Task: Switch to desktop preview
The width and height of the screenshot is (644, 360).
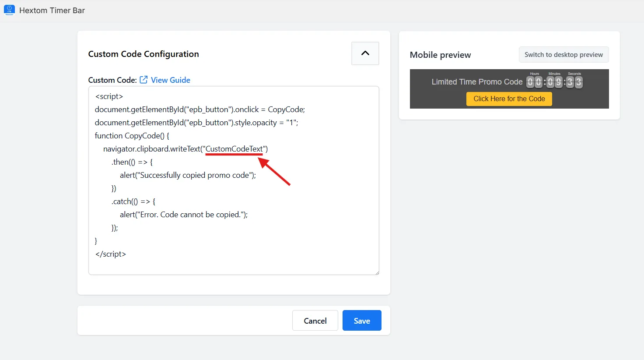Action: pyautogui.click(x=563, y=55)
